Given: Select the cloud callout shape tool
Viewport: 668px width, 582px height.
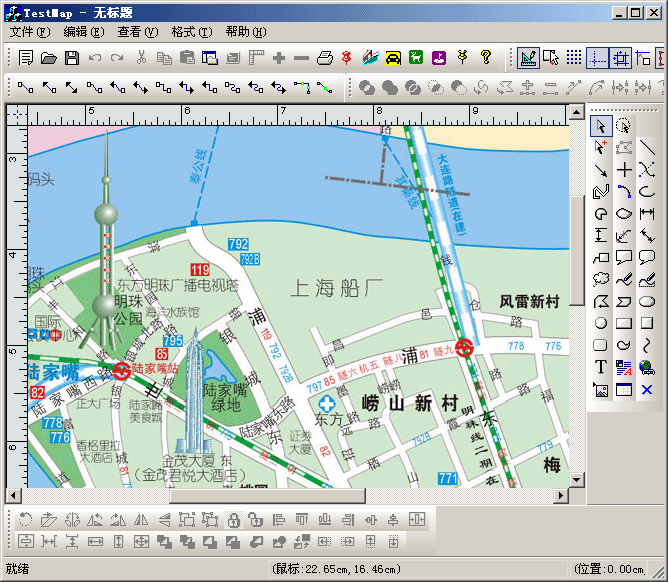Looking at the screenshot, I should pyautogui.click(x=601, y=279).
